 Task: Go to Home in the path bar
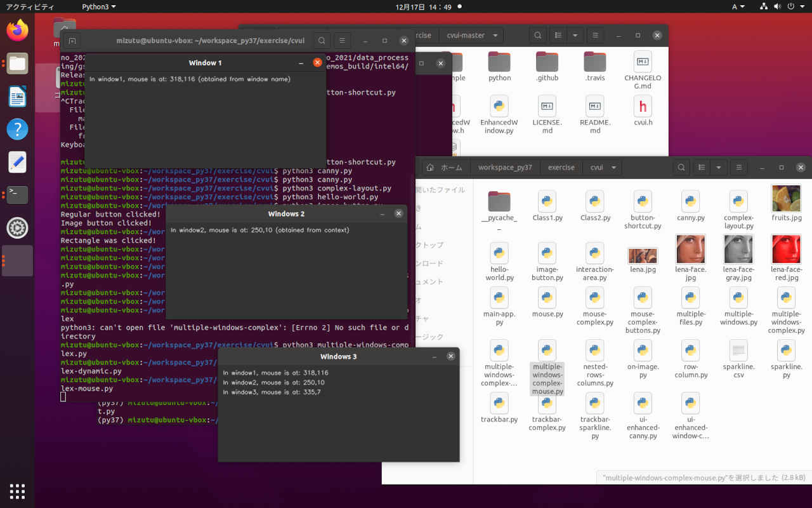[x=445, y=168]
